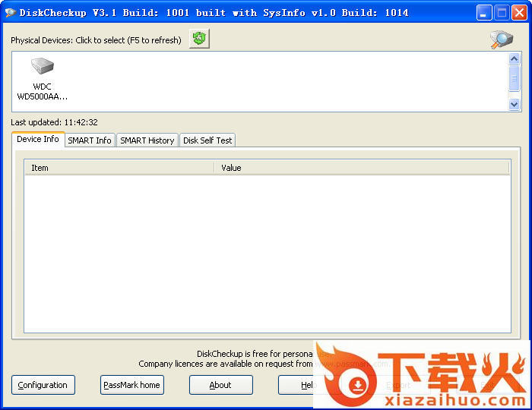
Task: Close the DiskCheckup window
Action: point(519,13)
